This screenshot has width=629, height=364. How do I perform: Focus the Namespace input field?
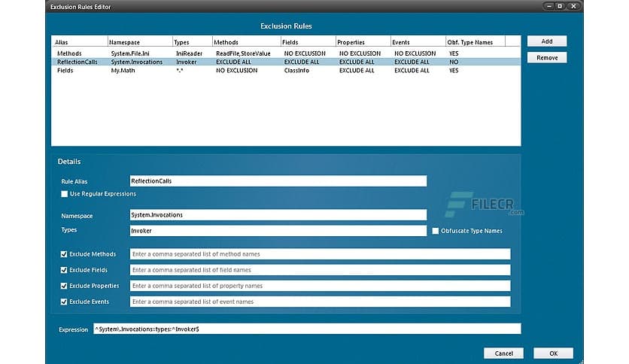click(278, 215)
